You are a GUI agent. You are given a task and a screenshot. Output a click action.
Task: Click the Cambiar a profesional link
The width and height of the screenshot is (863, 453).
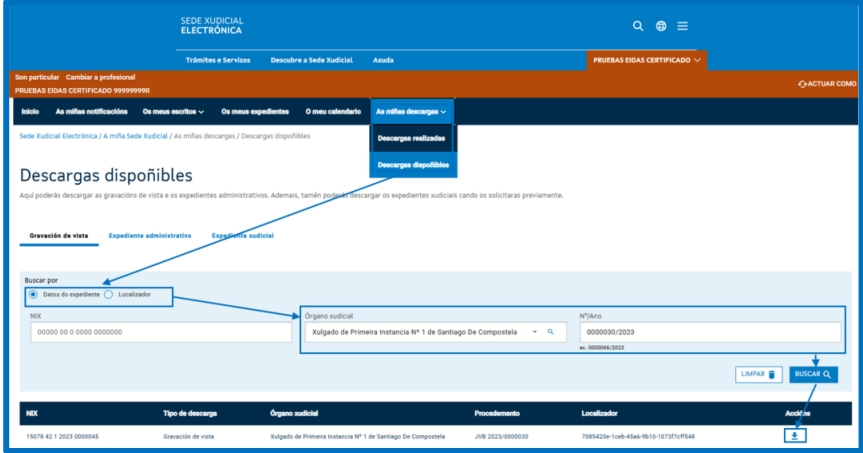click(100, 77)
